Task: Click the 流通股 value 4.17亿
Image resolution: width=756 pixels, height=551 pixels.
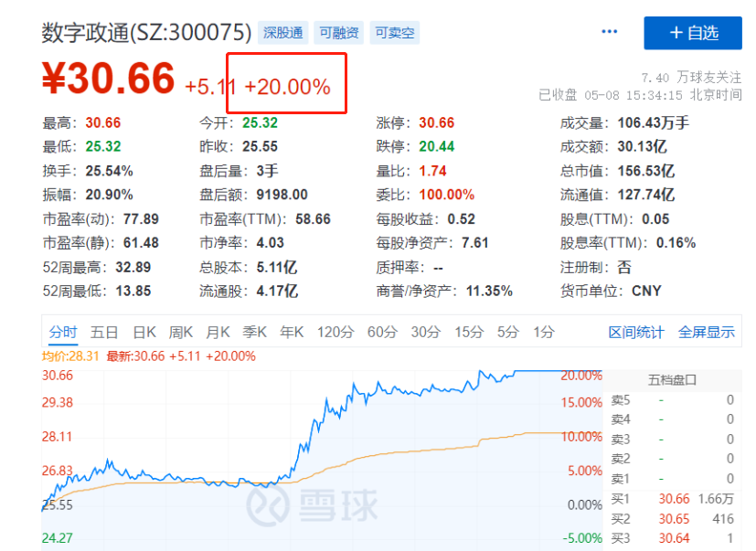Action: coord(277,291)
